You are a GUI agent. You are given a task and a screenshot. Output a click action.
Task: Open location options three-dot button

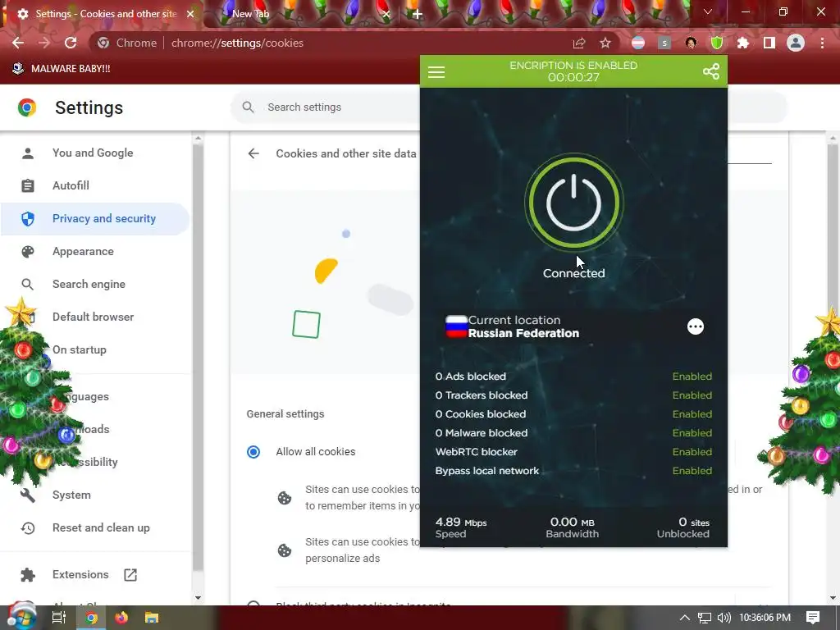point(696,326)
